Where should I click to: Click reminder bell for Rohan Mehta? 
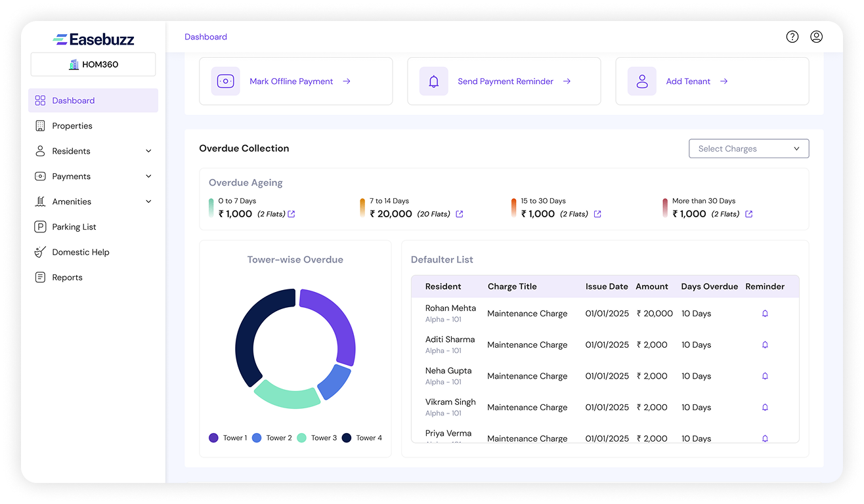[765, 314]
